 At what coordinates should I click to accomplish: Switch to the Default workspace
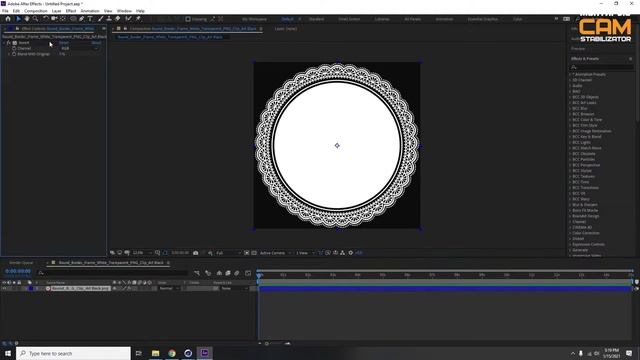tap(287, 19)
